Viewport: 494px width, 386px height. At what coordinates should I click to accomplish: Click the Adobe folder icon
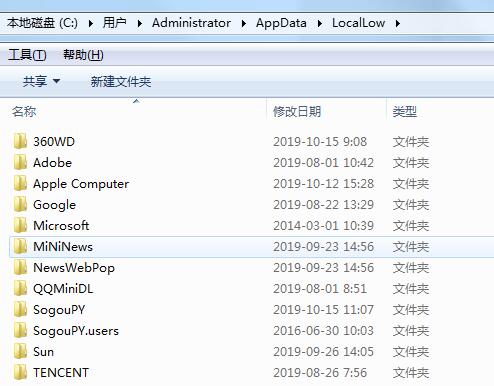(20, 162)
